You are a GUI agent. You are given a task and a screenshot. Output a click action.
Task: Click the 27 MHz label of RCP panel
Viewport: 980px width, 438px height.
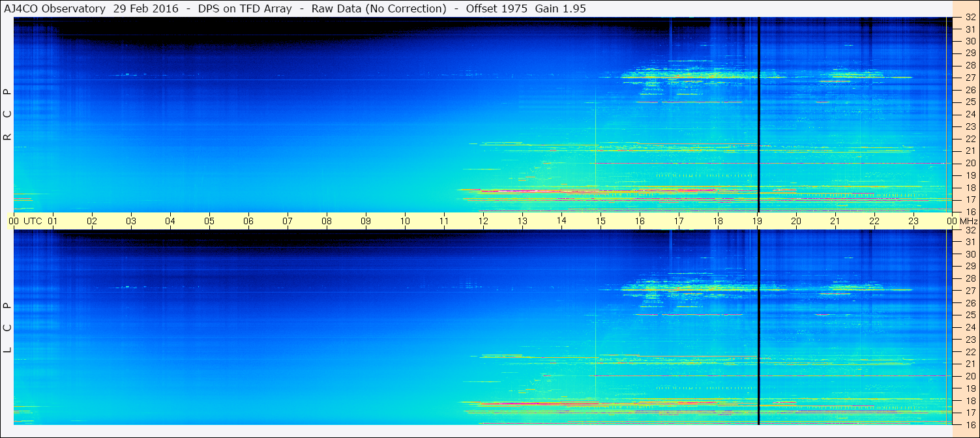pos(970,78)
